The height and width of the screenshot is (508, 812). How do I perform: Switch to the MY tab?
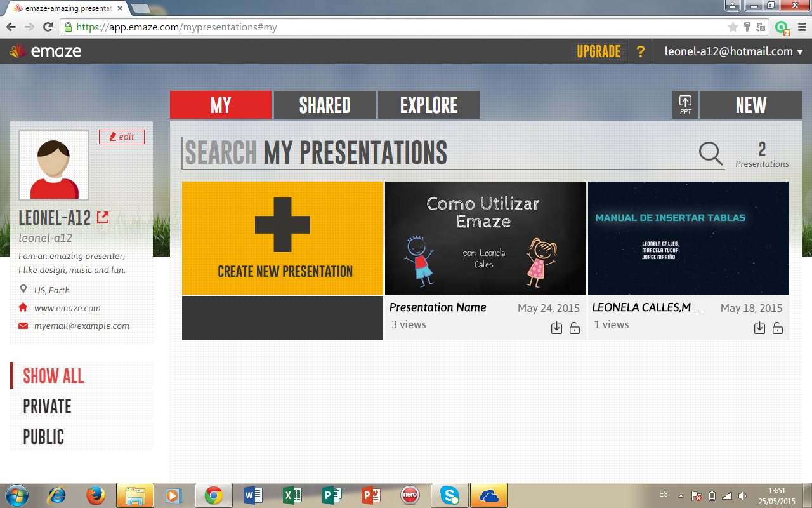pos(221,105)
